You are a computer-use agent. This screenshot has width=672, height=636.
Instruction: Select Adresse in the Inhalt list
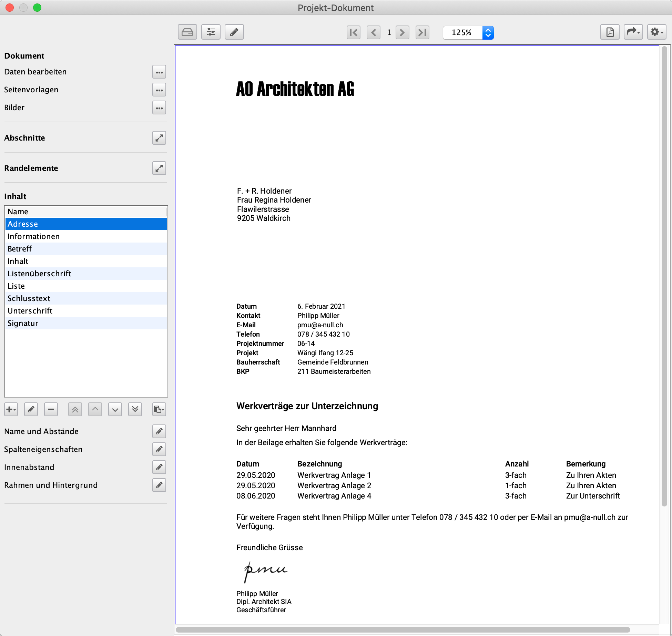86,224
